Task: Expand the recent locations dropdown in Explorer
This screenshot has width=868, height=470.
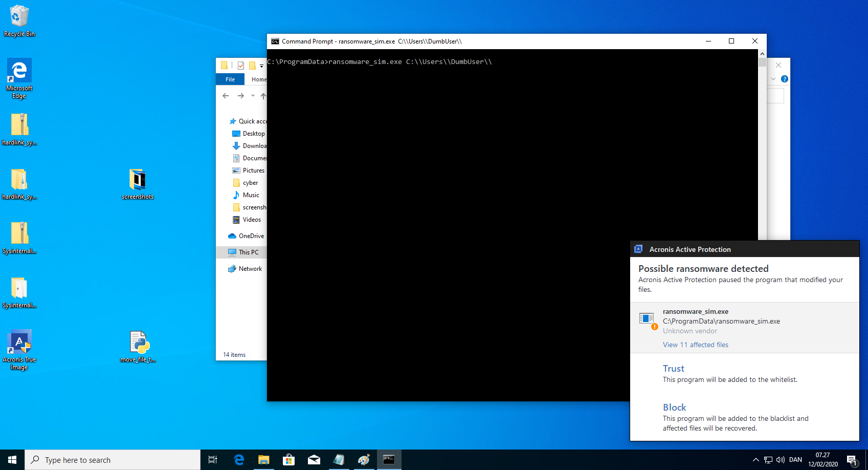Action: tap(253, 96)
